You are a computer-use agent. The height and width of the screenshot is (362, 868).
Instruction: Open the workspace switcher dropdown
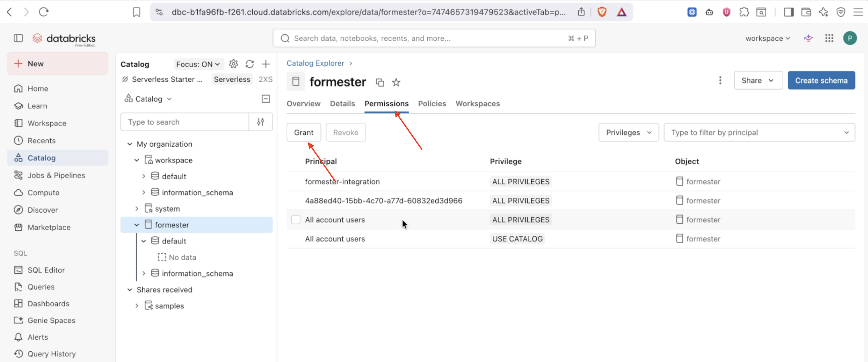click(x=768, y=39)
